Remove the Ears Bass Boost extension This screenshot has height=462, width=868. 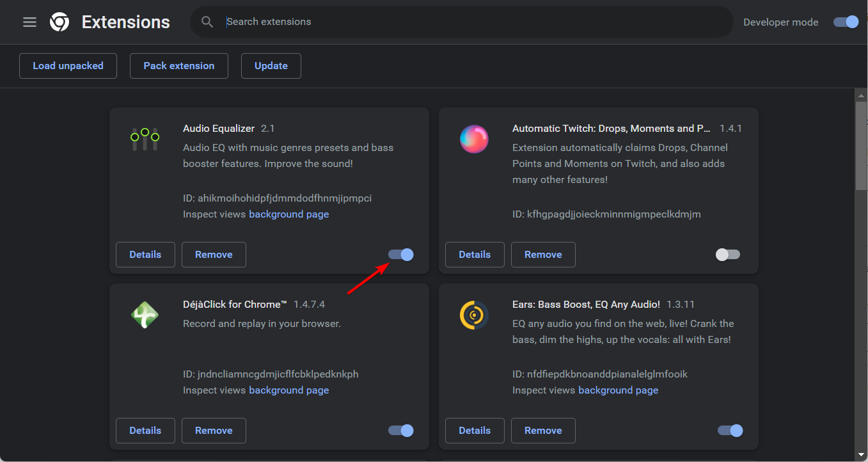pos(543,431)
